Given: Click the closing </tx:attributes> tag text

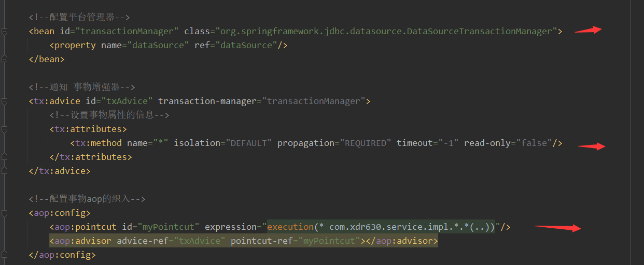Looking at the screenshot, I should [x=91, y=157].
